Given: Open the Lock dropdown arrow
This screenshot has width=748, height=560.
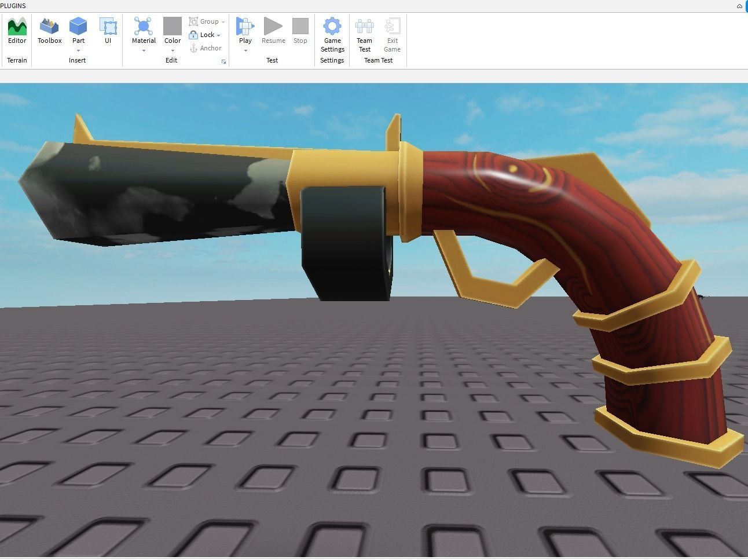Looking at the screenshot, I should (218, 35).
